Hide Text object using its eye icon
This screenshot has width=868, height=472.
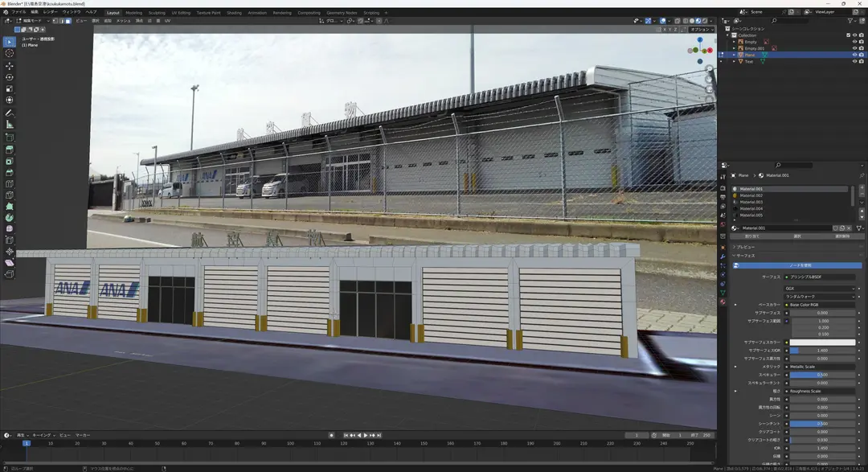pyautogui.click(x=854, y=61)
